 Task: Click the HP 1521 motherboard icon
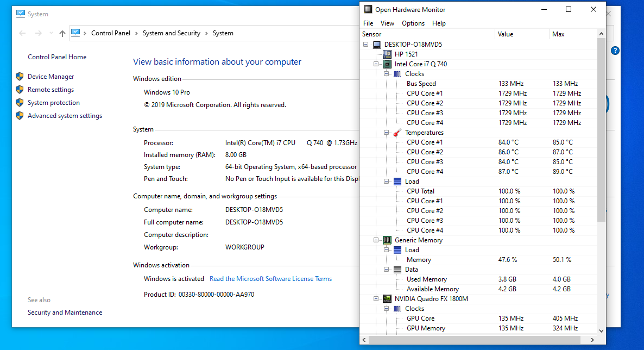387,54
